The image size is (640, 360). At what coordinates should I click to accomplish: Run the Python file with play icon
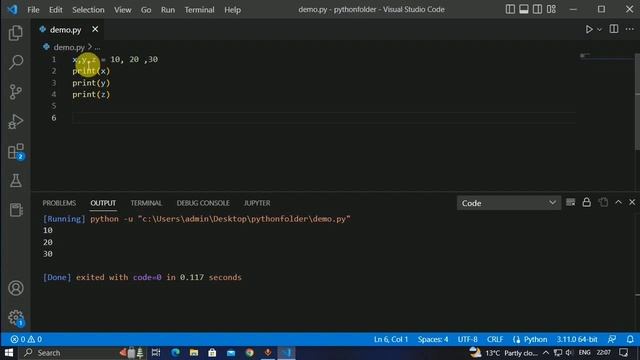(589, 29)
